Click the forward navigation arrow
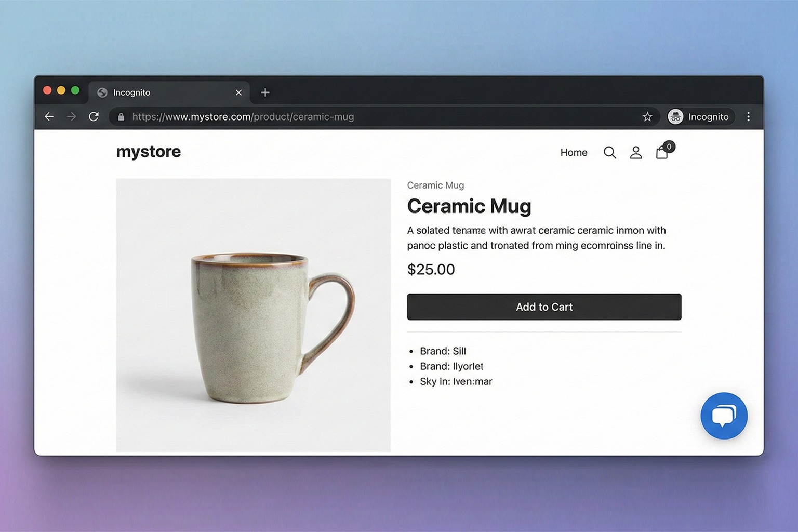This screenshot has width=798, height=532. [72, 116]
